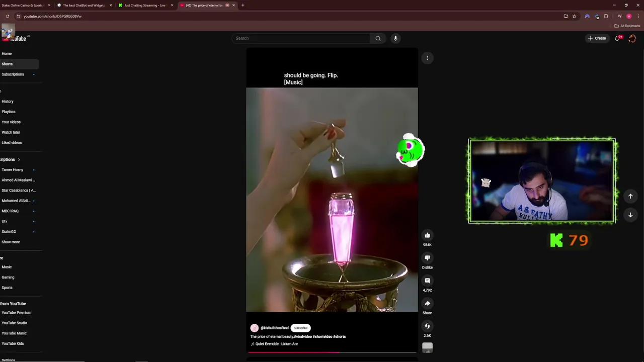Viewport: 644px width, 362px height.
Task: Open the All Bookmarks folder
Action: click(627, 26)
